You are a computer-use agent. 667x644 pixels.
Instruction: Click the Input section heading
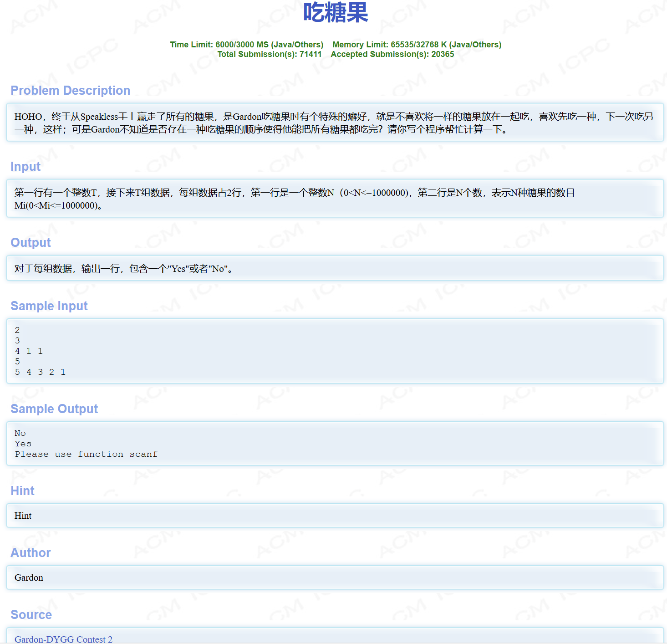point(25,166)
